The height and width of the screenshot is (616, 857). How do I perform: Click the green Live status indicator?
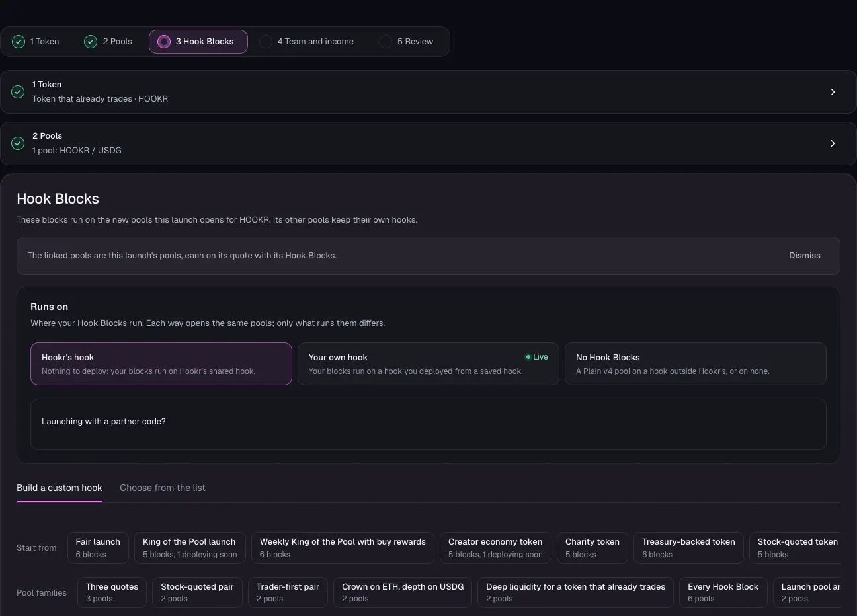pos(537,357)
